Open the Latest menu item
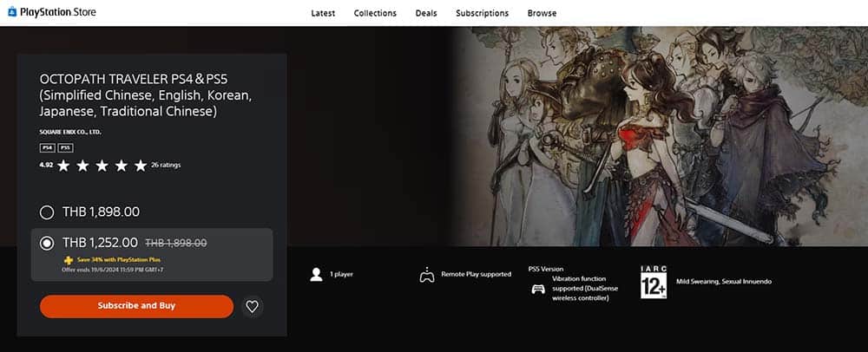 pyautogui.click(x=323, y=13)
